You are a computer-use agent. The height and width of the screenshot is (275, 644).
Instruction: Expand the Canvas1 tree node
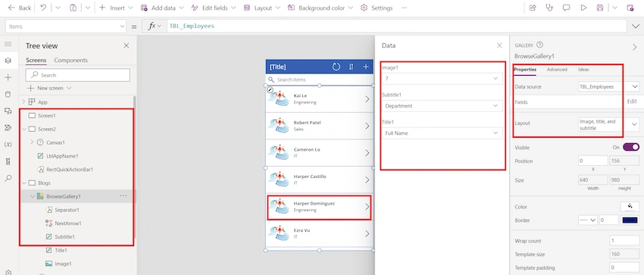click(32, 142)
